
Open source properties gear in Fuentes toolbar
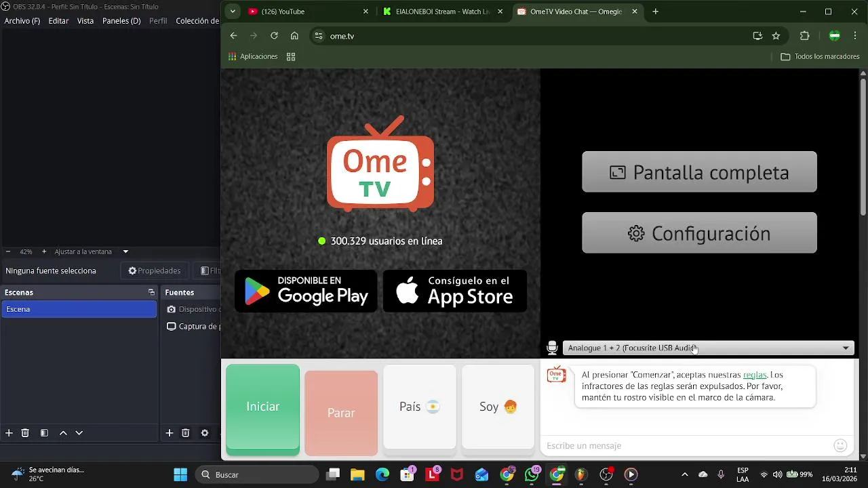click(x=205, y=433)
